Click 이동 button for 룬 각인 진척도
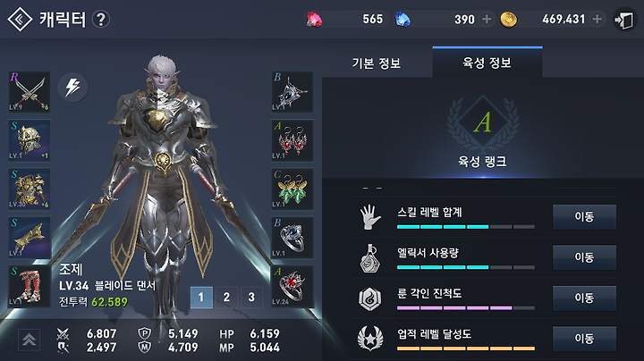The width and height of the screenshot is (644, 361). (x=584, y=298)
